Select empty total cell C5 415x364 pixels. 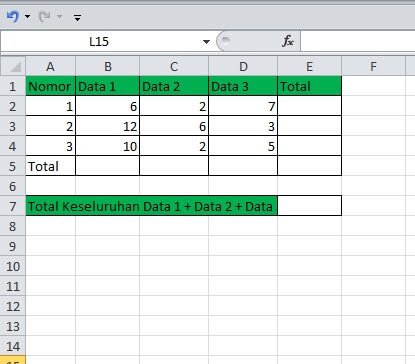point(174,166)
